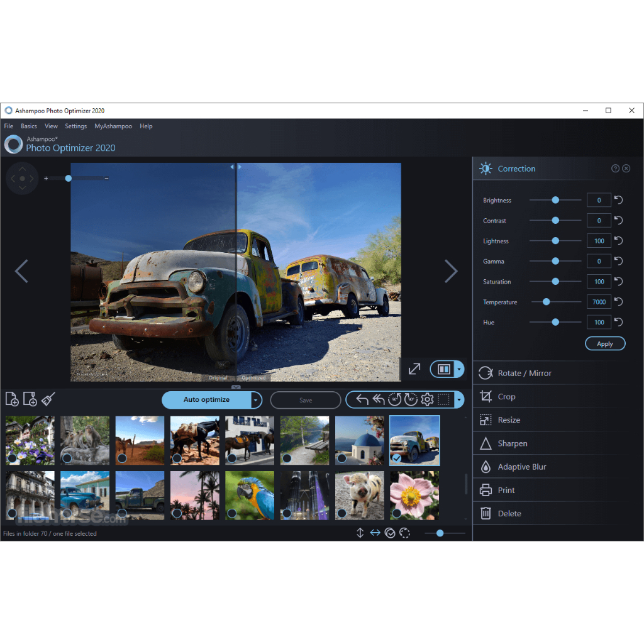Click the deselect all dashed circle icon
The width and height of the screenshot is (644, 644).
pyautogui.click(x=404, y=533)
